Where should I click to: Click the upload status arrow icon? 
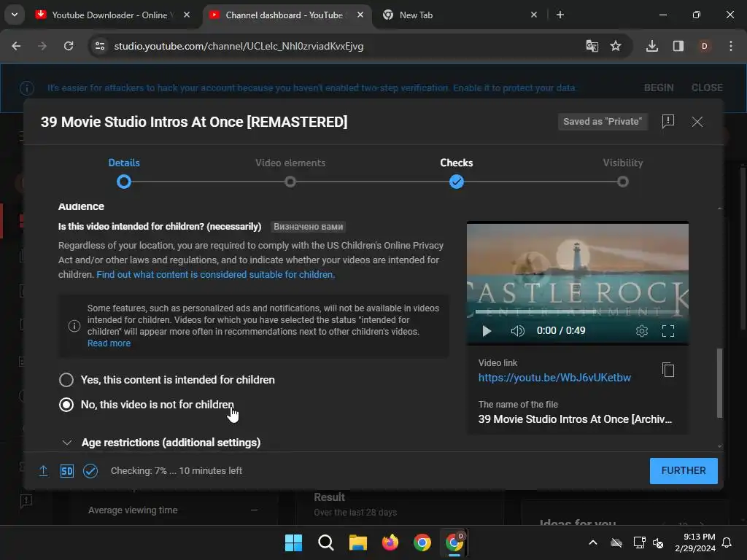tap(43, 470)
